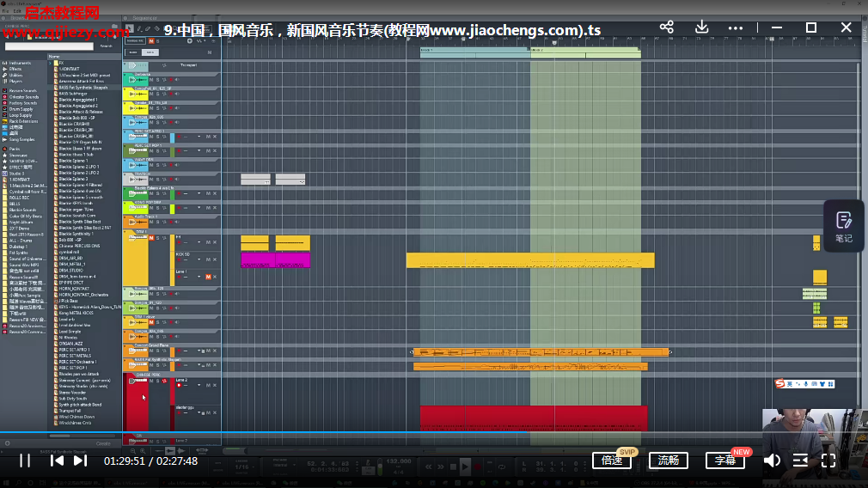The width and height of the screenshot is (868, 488).
Task: Click the Transport track icon
Action: 136,65
